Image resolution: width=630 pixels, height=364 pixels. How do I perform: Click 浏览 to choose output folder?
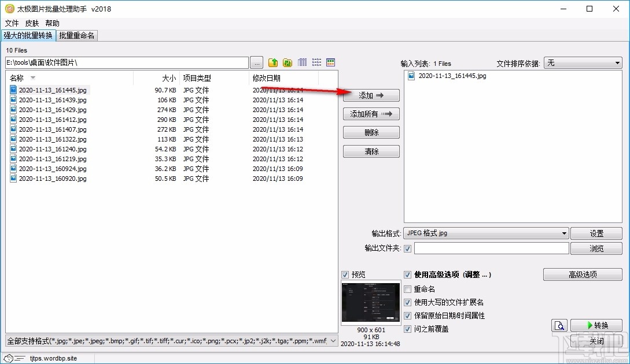tap(596, 248)
